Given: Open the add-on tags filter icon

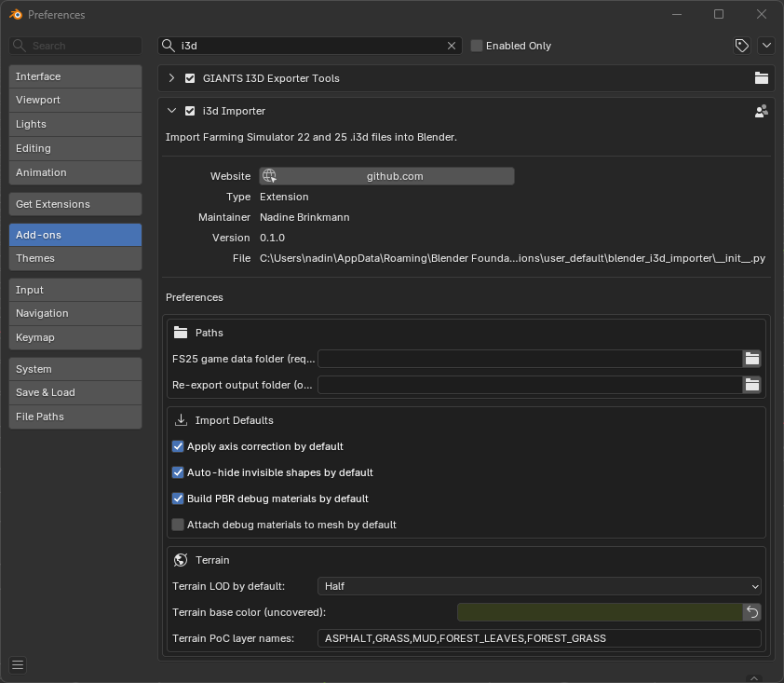Looking at the screenshot, I should 742,46.
